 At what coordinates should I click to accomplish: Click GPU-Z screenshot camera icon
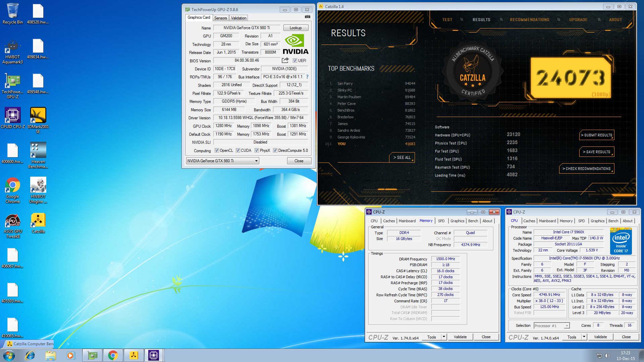pos(307,17)
